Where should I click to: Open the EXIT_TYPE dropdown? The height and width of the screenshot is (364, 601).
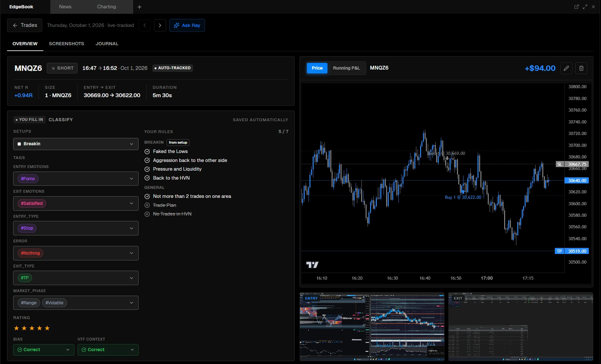[76, 278]
